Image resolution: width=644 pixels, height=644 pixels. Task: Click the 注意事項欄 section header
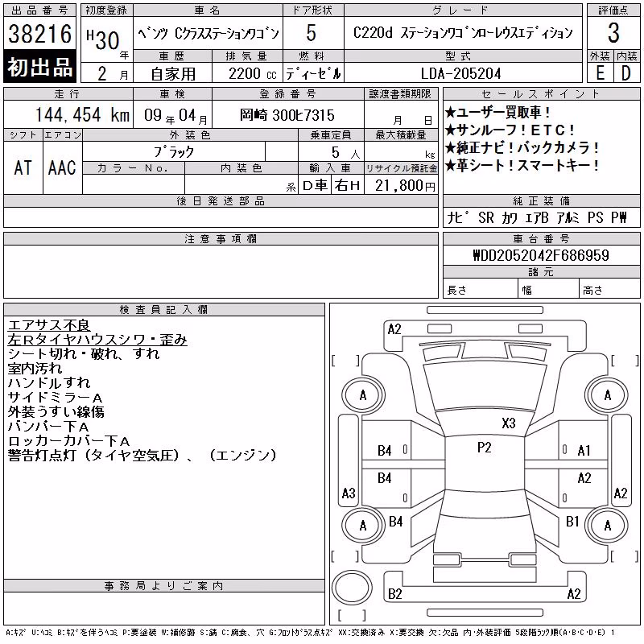coord(221,238)
